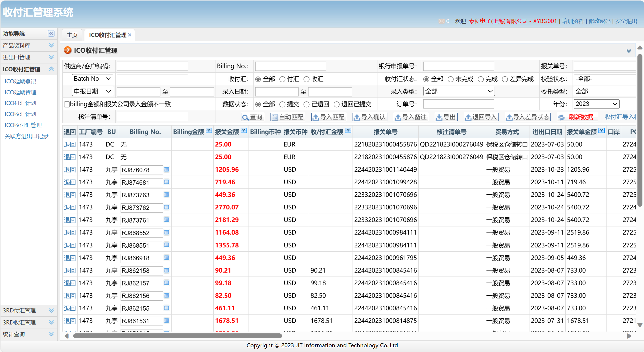This screenshot has width=644, height=352.
Task: Open detail icon next to RJ876078
Action: [166, 170]
